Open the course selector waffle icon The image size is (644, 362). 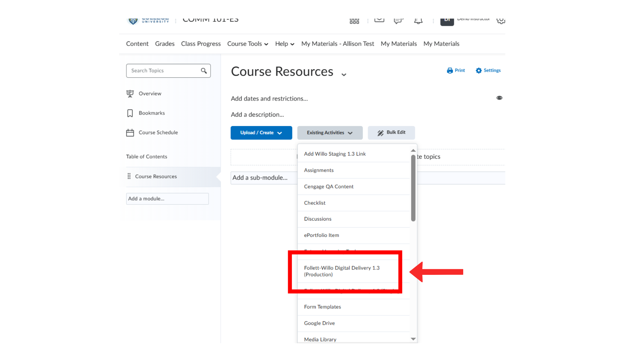coord(354,21)
